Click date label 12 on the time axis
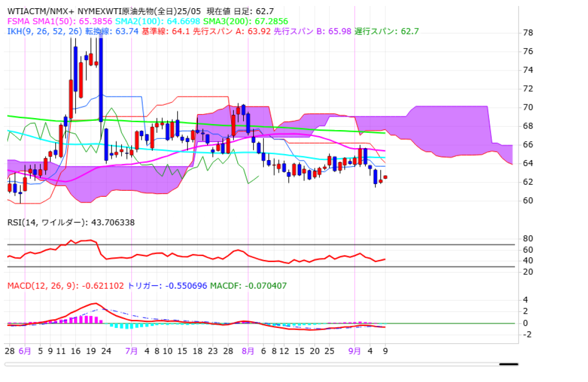Screen dimensions: 588x382 284,351
